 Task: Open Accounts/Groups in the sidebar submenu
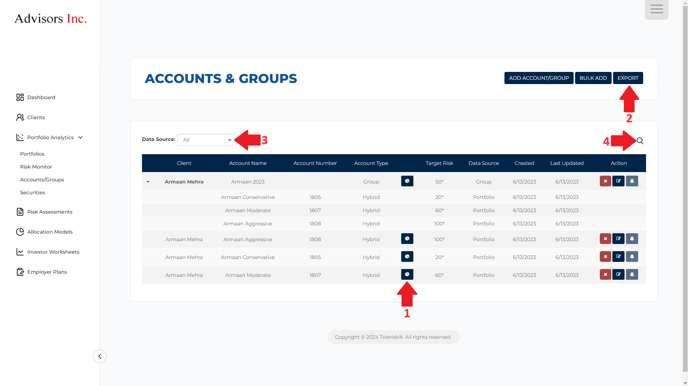coord(42,179)
